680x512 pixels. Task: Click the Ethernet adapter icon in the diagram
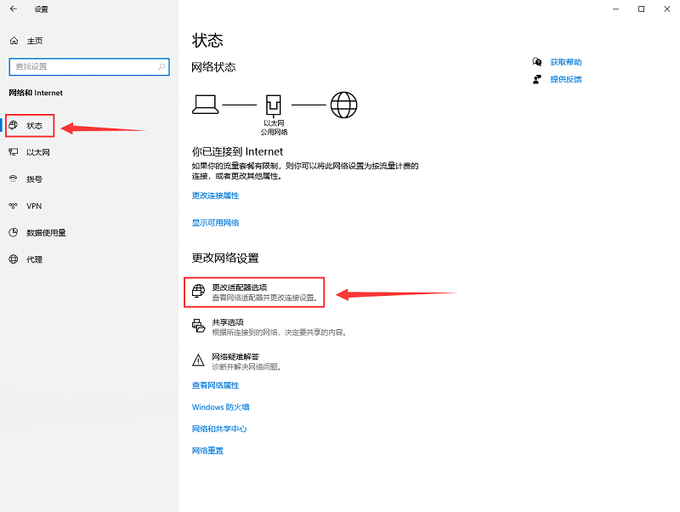pyautogui.click(x=273, y=105)
